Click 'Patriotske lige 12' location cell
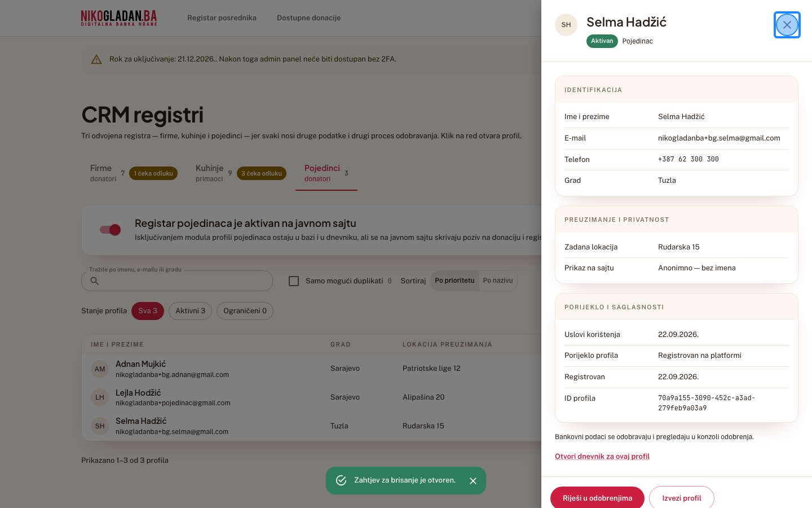The height and width of the screenshot is (508, 812). [x=431, y=369]
